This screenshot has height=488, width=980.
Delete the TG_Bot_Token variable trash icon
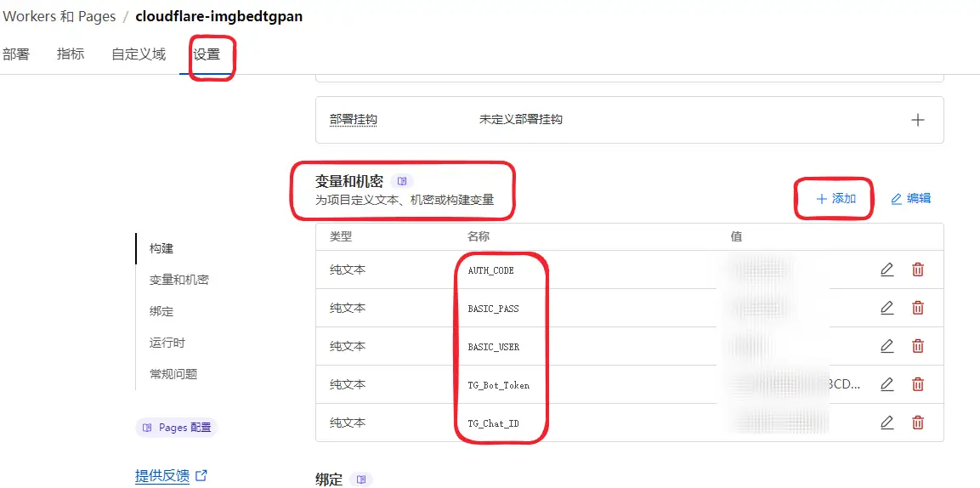point(917,385)
